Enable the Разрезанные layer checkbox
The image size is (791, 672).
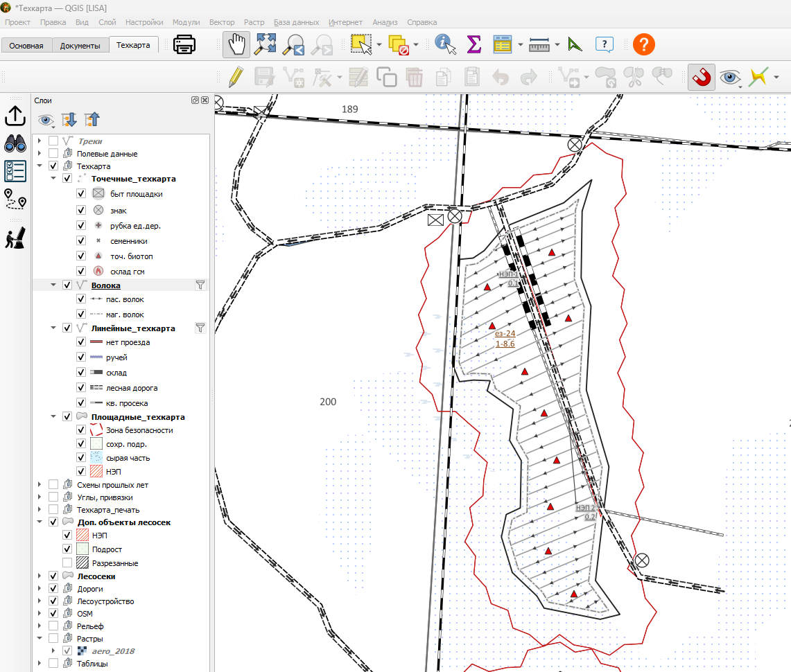67,563
